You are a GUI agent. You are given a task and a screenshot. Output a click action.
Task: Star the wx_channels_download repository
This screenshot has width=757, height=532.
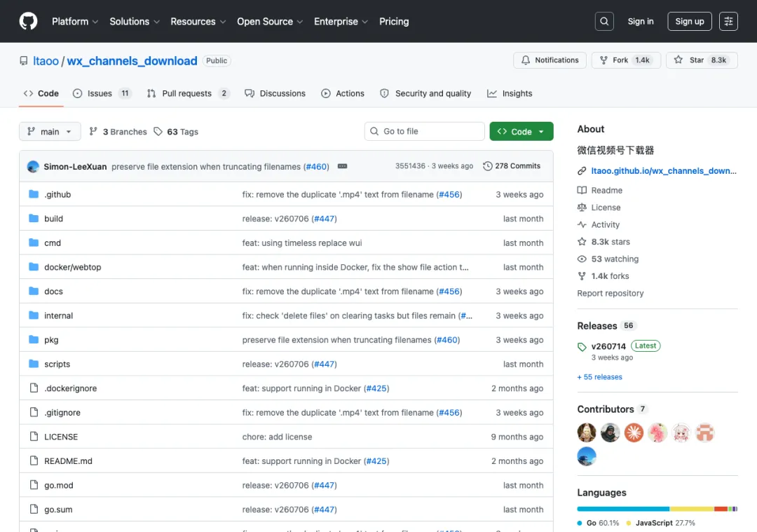(702, 60)
